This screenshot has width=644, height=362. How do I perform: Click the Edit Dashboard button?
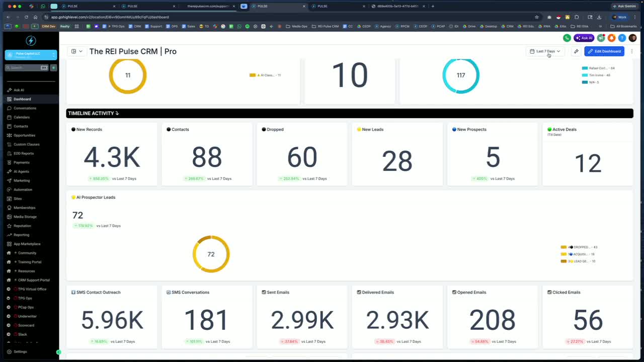click(x=604, y=51)
